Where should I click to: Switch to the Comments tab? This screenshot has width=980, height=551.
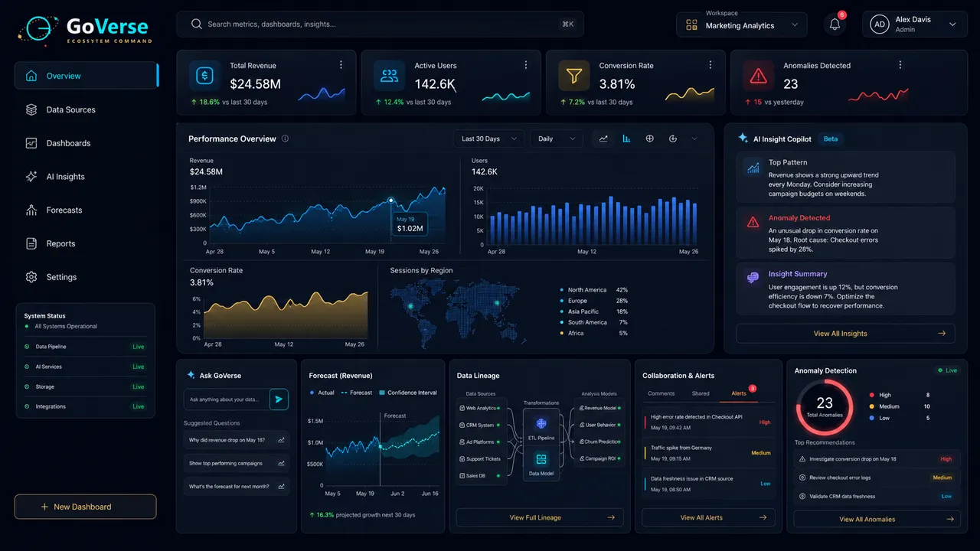tap(661, 393)
